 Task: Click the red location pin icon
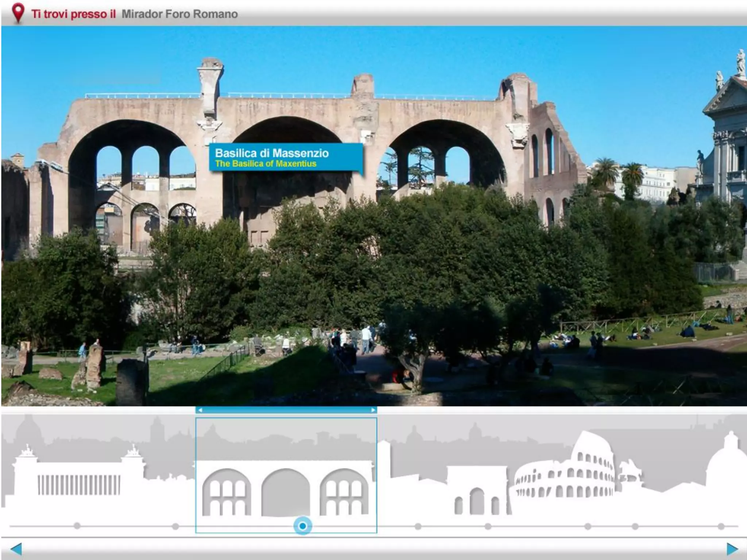pyautogui.click(x=18, y=12)
